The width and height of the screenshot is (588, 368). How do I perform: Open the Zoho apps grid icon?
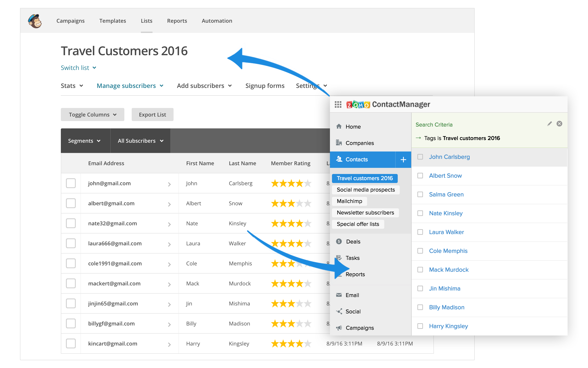tap(338, 105)
